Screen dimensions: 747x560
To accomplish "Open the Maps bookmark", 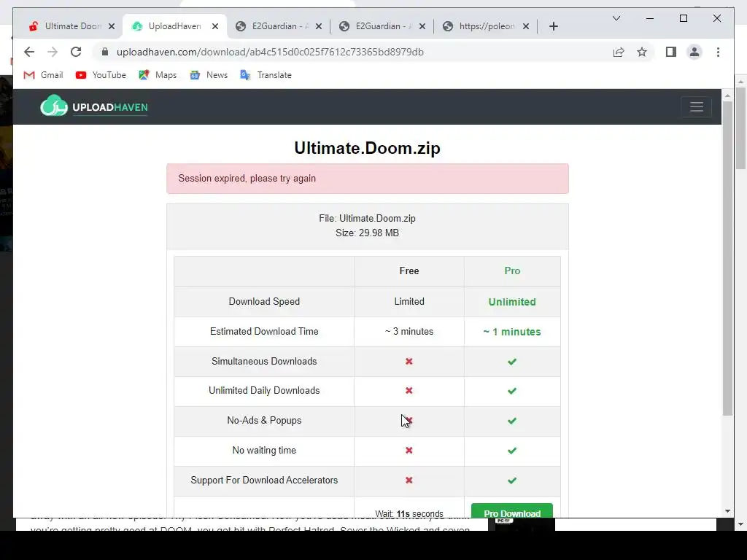I will coord(158,75).
